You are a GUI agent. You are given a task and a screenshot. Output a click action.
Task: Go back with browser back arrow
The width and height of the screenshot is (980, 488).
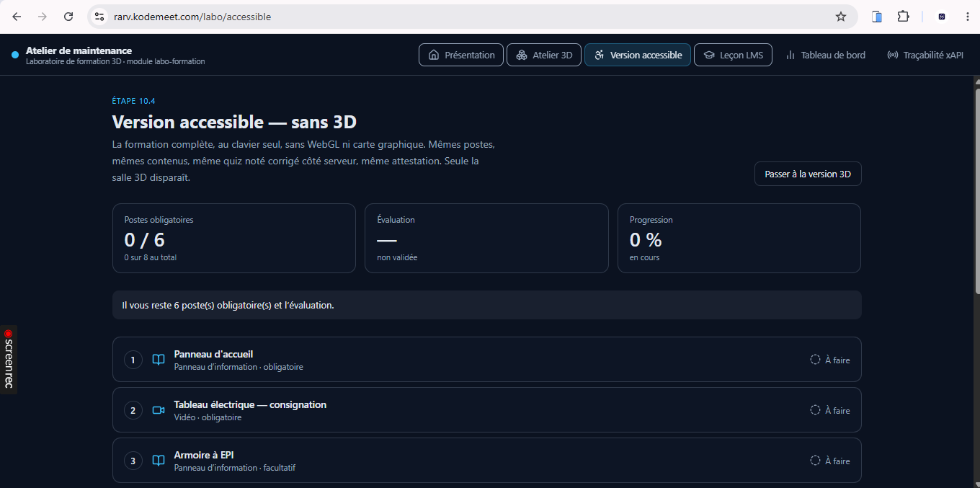17,17
